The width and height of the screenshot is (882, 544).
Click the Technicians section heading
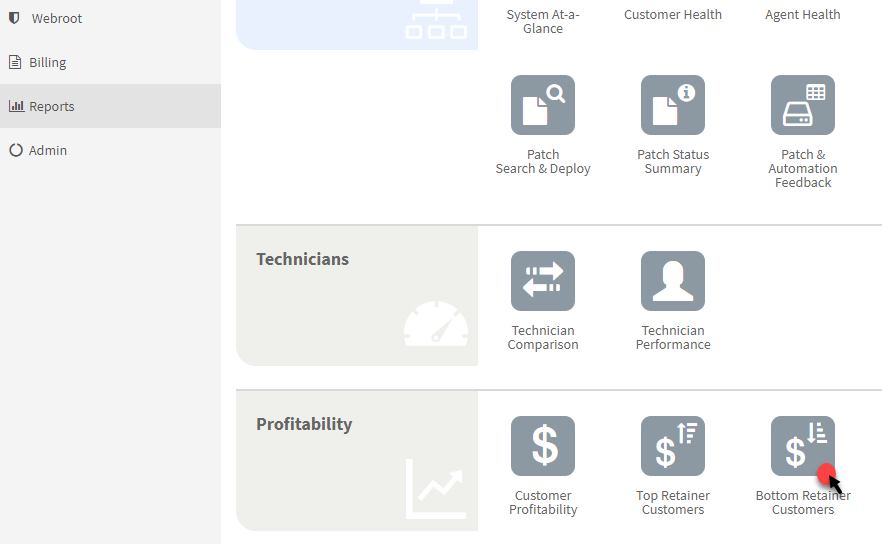click(x=303, y=259)
